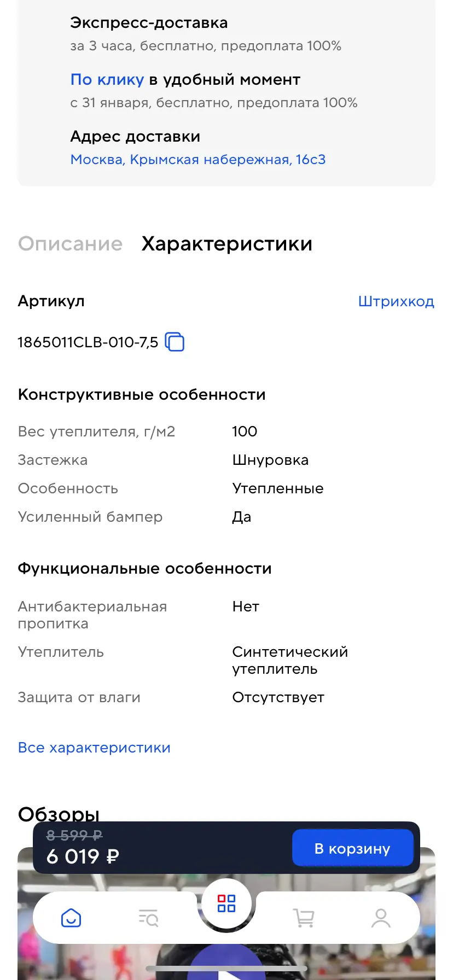Image resolution: width=453 pixels, height=980 pixels.
Task: Tap the center grid icon in navigation
Action: coord(226,903)
